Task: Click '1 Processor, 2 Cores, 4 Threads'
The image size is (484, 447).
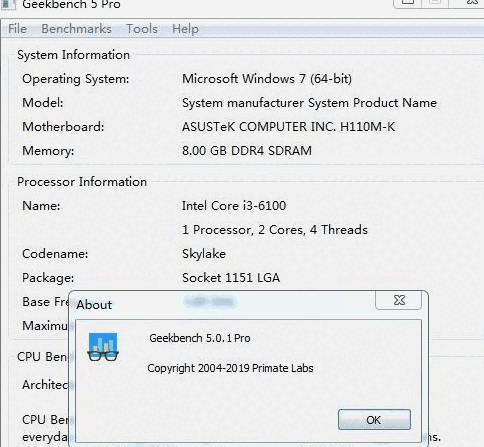Action: point(275,230)
